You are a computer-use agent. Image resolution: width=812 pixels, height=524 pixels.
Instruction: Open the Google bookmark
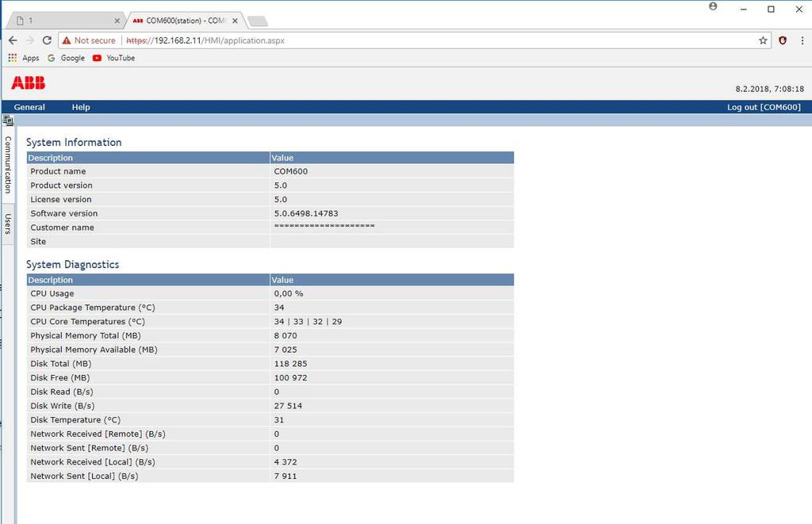coord(66,58)
